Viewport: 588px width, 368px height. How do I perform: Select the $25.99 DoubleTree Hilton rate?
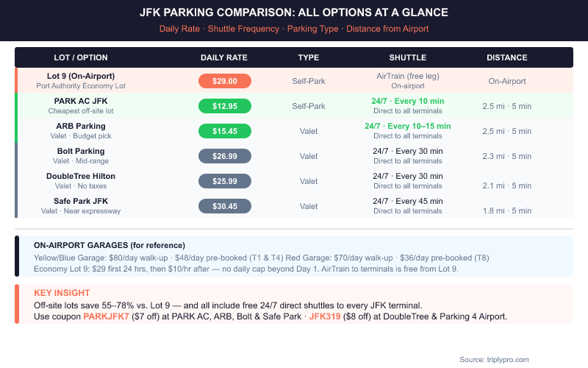(x=224, y=181)
